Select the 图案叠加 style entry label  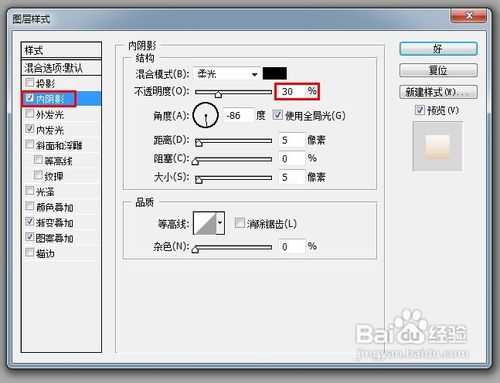click(55, 238)
